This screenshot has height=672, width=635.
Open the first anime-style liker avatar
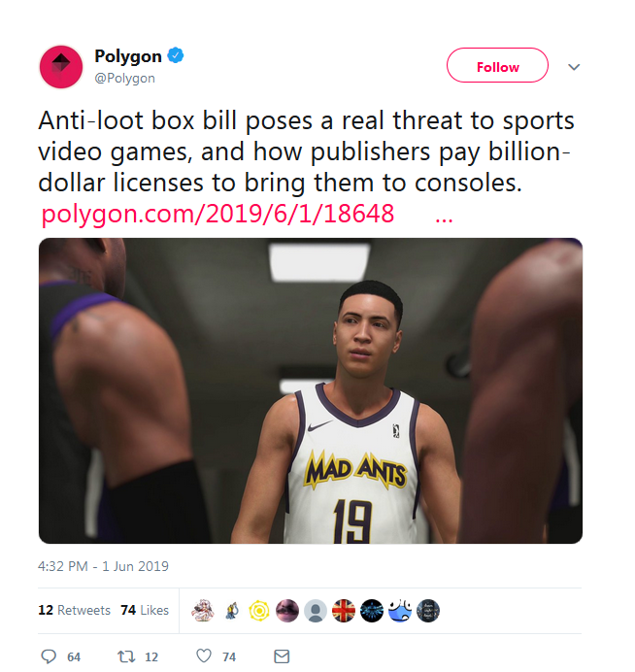[203, 610]
